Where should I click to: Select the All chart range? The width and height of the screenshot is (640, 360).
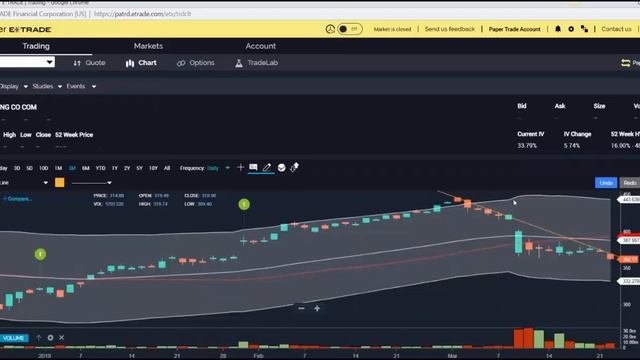click(167, 168)
